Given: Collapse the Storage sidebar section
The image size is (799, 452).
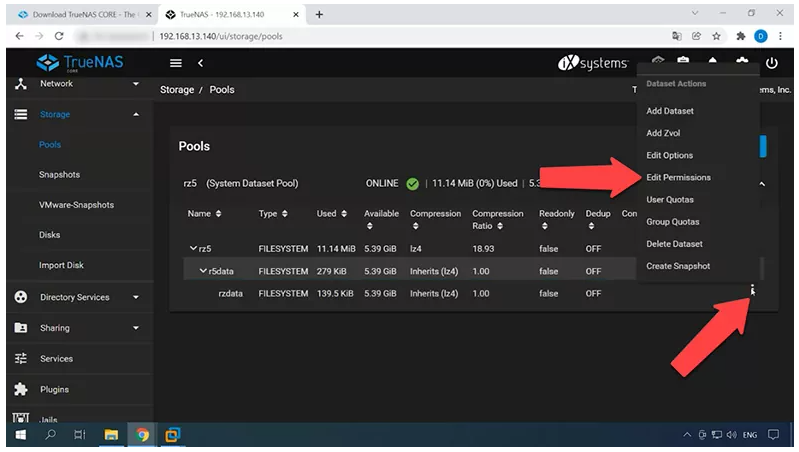Looking at the screenshot, I should [x=136, y=114].
